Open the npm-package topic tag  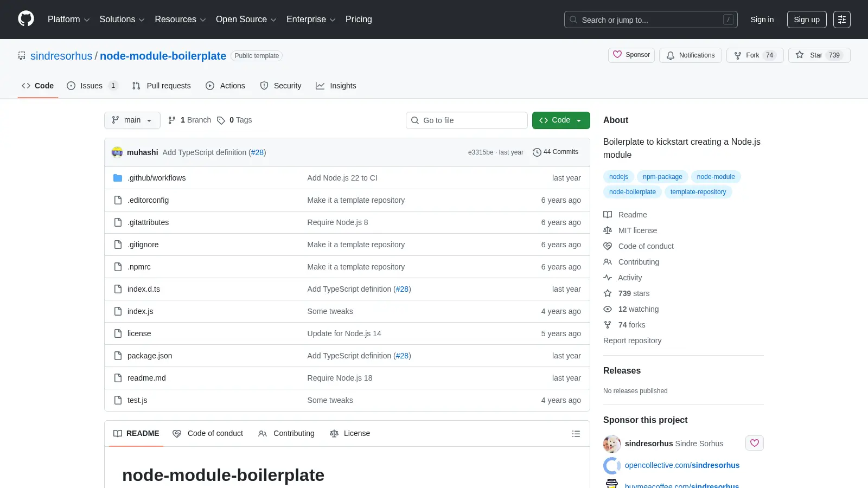662,177
